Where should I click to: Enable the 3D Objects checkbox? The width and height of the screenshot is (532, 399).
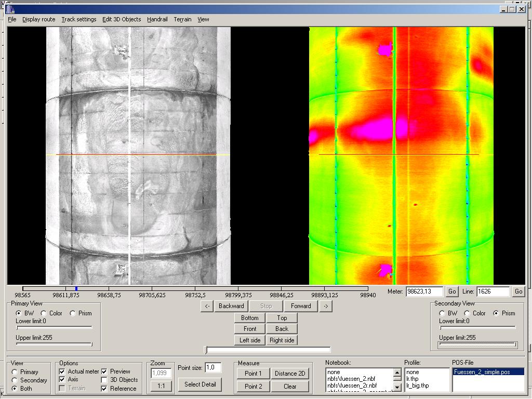coord(105,380)
